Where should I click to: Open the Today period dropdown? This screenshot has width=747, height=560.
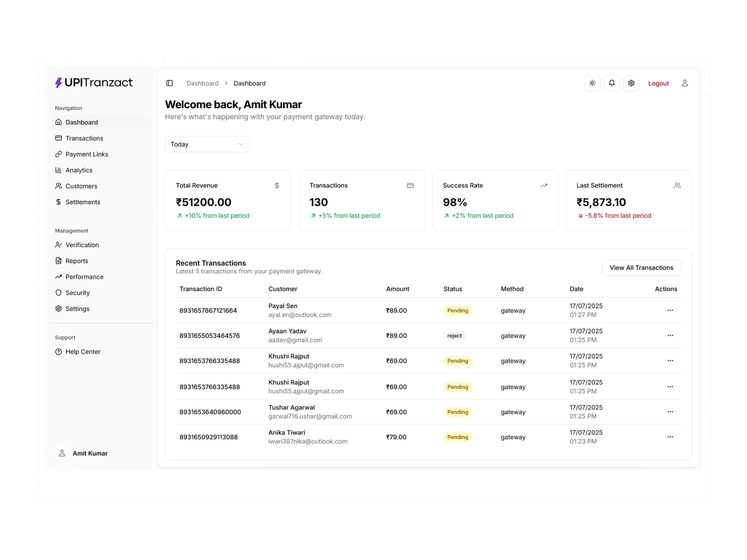(207, 144)
